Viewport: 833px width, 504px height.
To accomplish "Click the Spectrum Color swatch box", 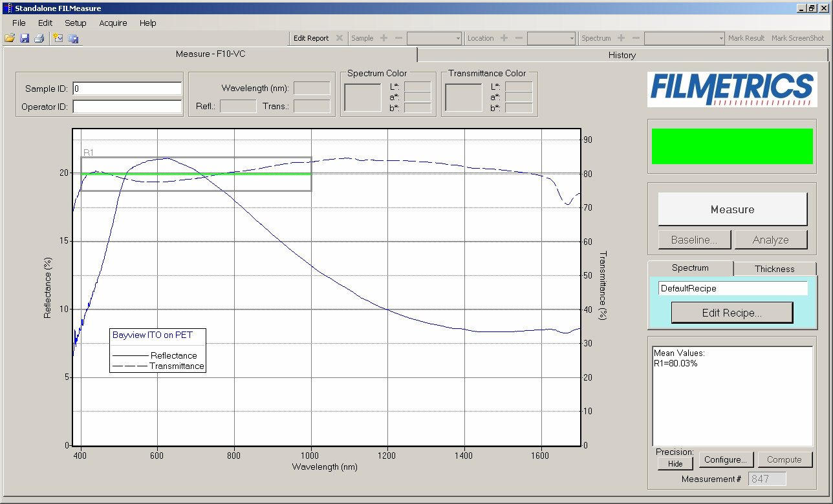I will 363,98.
